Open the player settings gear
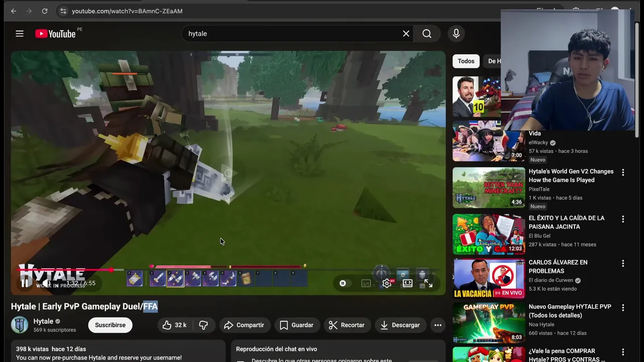Screen dimensions: 644x362 387,283
